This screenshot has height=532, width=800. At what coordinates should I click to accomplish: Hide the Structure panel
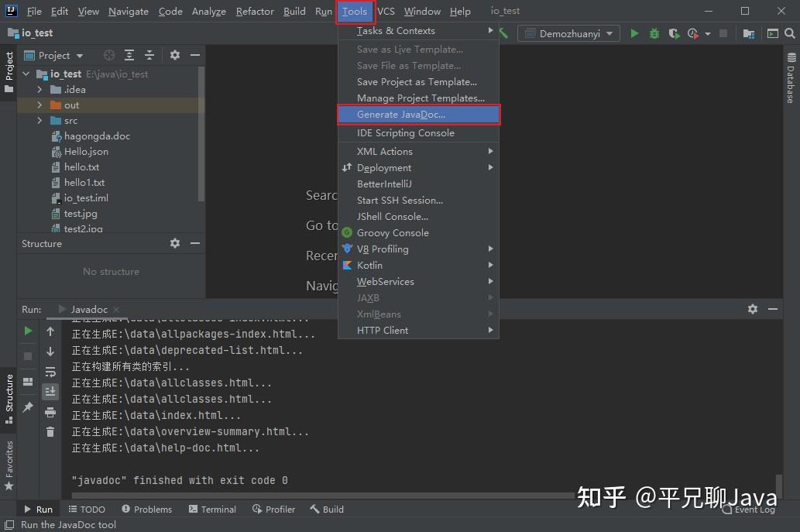(195, 243)
